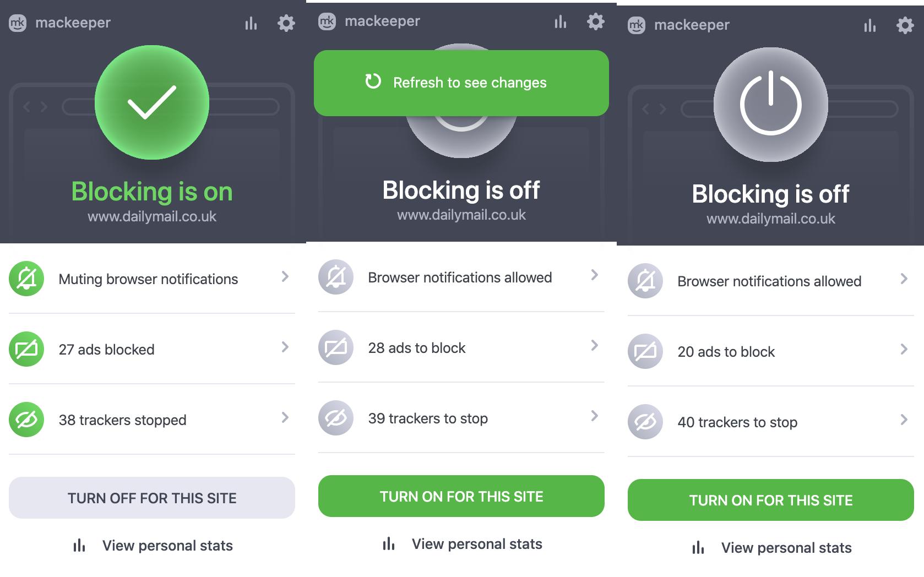Open settings gear in the Blocking is on panel

286,23
